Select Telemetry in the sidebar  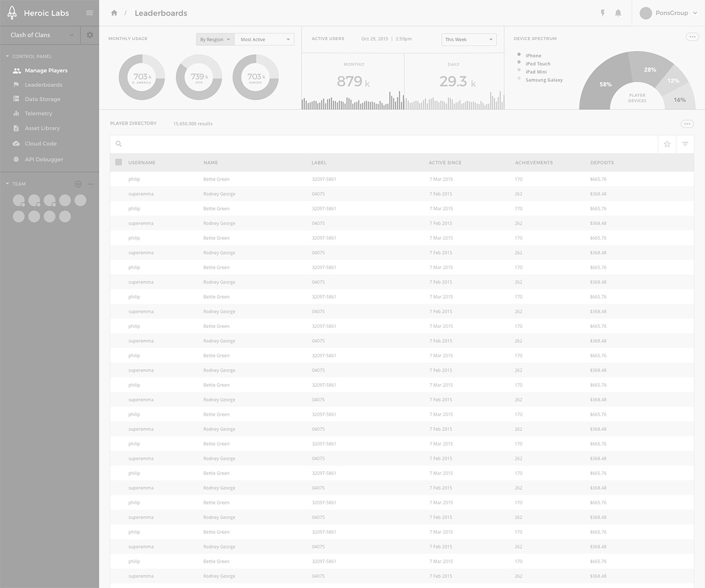38,114
